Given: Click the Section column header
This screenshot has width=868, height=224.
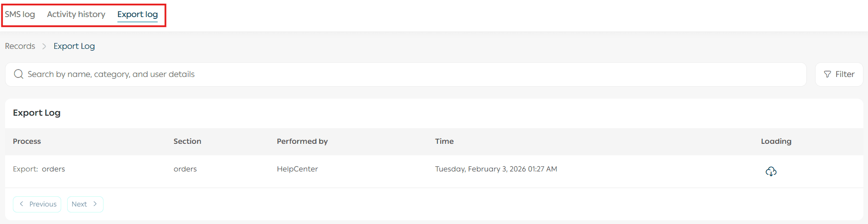Looking at the screenshot, I should pyautogui.click(x=187, y=141).
